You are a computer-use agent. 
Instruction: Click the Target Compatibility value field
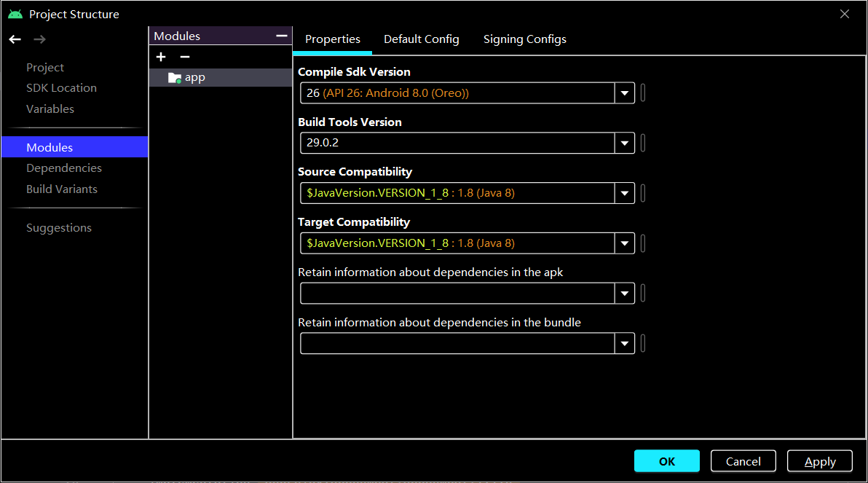[457, 243]
